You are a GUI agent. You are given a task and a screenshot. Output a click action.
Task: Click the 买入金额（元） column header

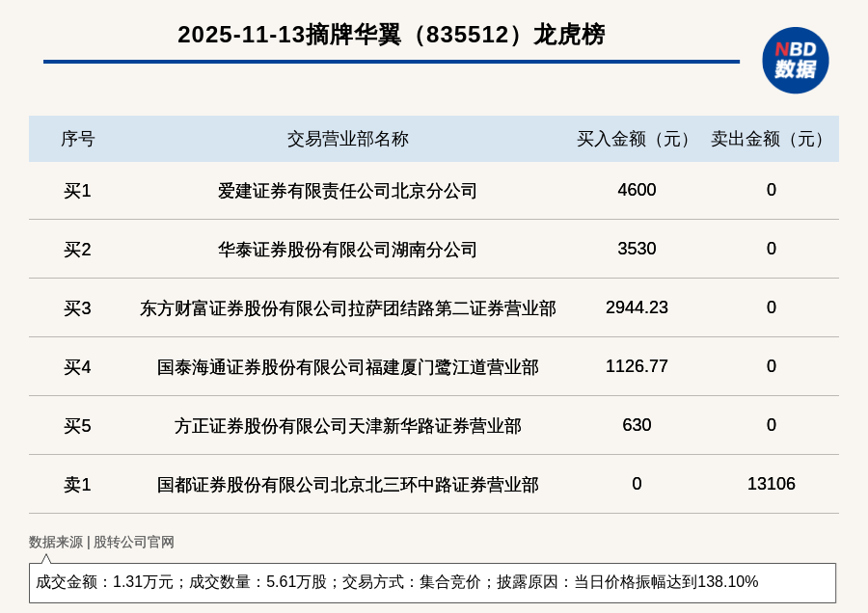[637, 139]
